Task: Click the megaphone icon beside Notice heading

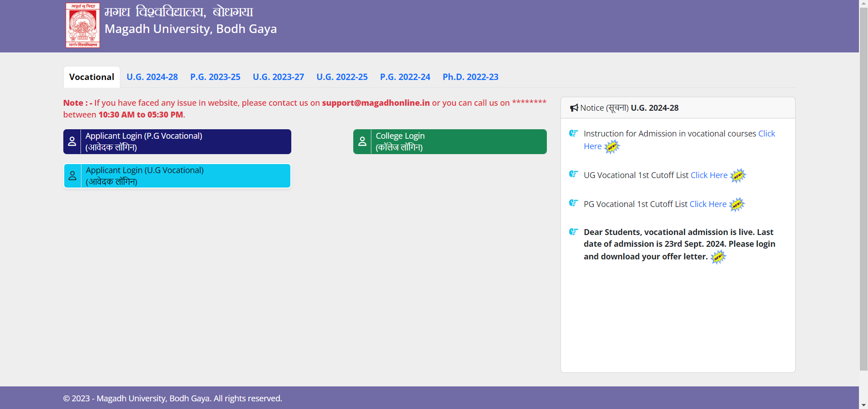Action: 574,108
